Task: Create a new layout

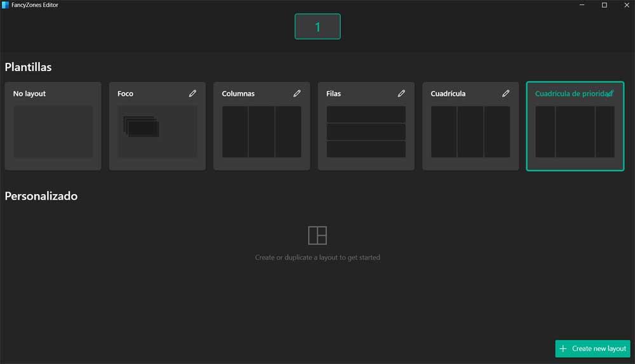Action: click(592, 349)
